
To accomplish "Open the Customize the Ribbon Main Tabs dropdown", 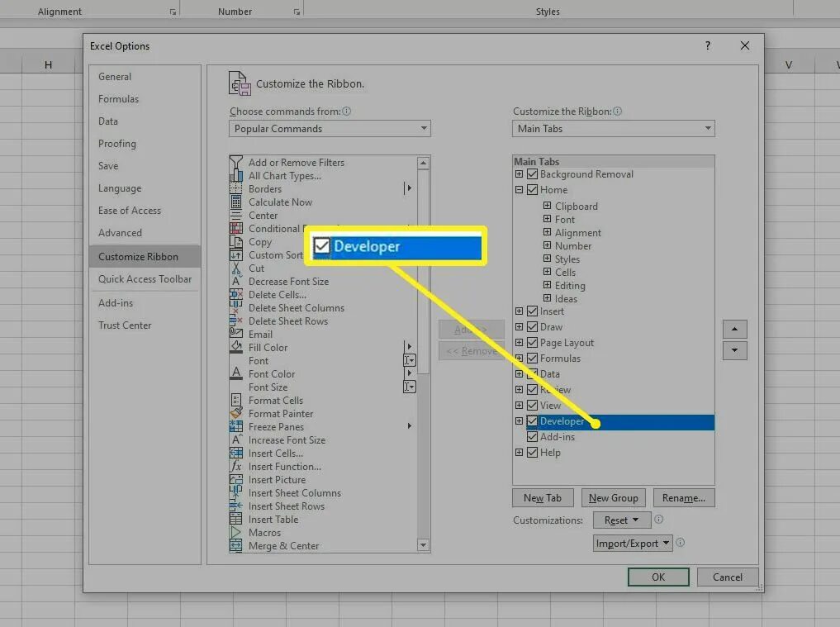I will click(614, 129).
